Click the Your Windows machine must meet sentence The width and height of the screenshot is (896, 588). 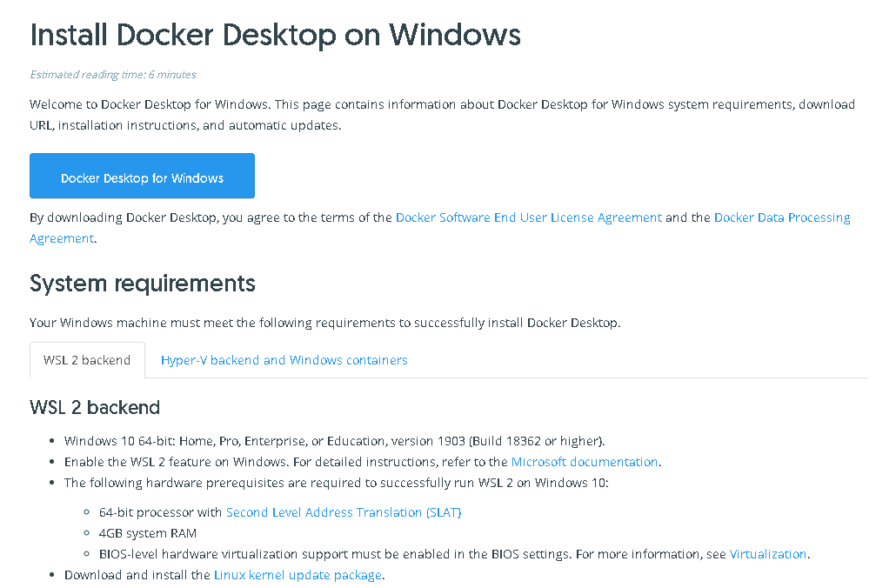coord(325,323)
